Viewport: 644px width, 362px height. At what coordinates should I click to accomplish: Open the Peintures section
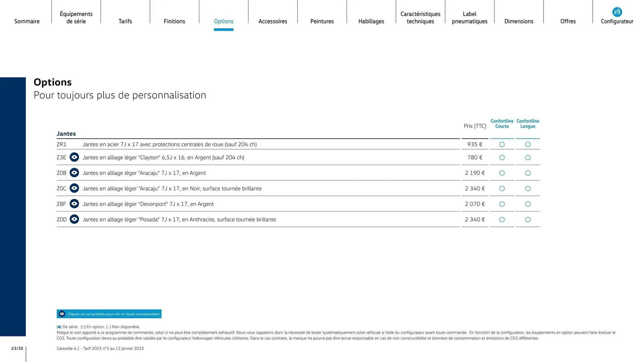point(322,21)
